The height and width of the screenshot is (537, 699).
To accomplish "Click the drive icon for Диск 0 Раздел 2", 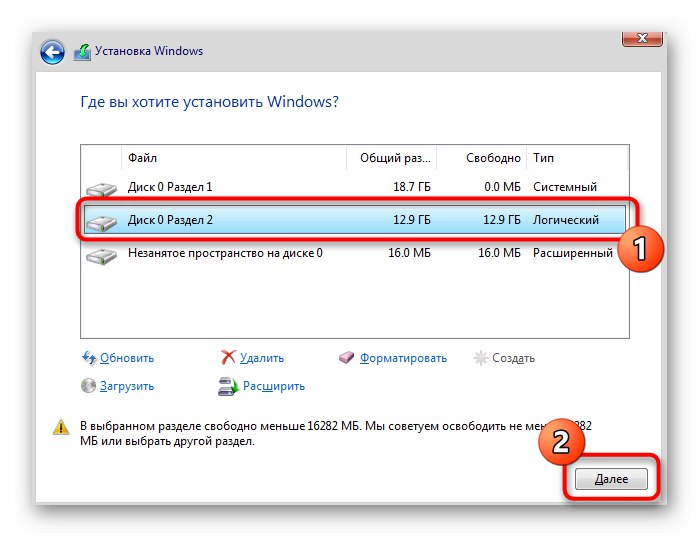I will pos(101,222).
